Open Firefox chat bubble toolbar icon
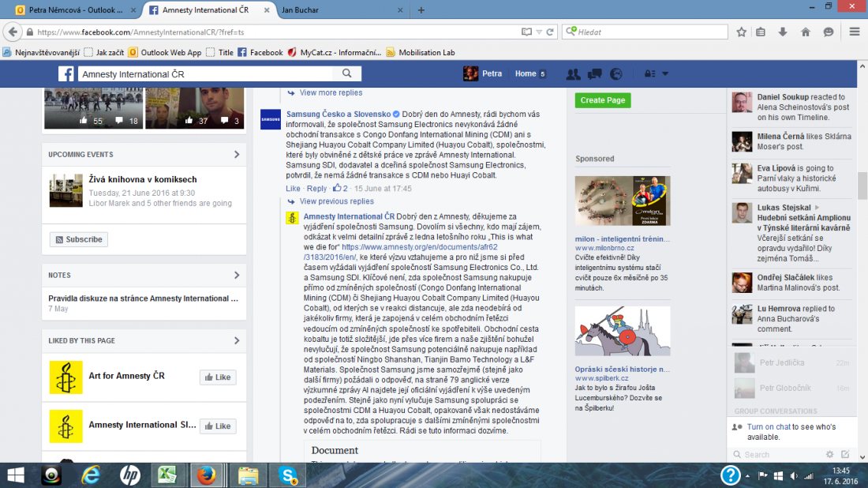The height and width of the screenshot is (488, 868). [828, 32]
